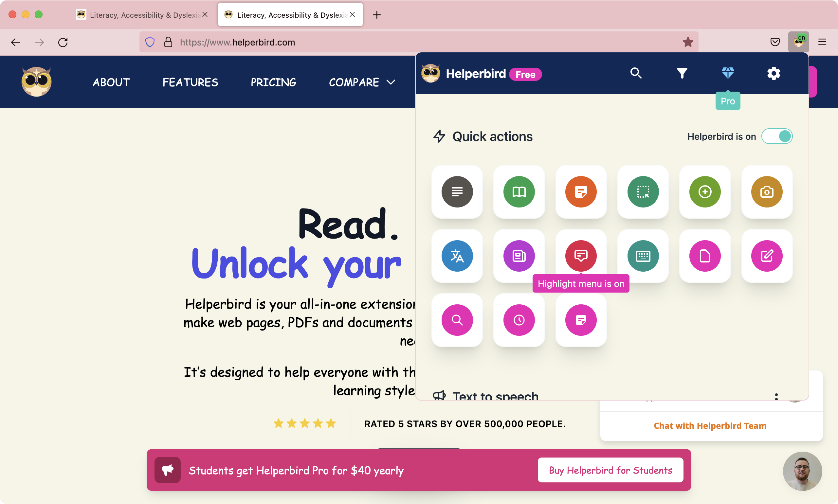Click the purple newspaper quick action icon
The width and height of the screenshot is (838, 504).
pos(519,256)
